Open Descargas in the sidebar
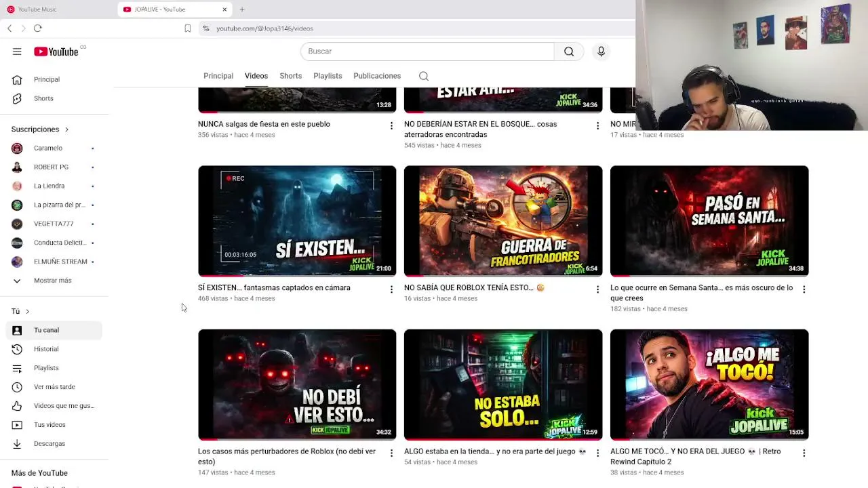 [x=54, y=444]
